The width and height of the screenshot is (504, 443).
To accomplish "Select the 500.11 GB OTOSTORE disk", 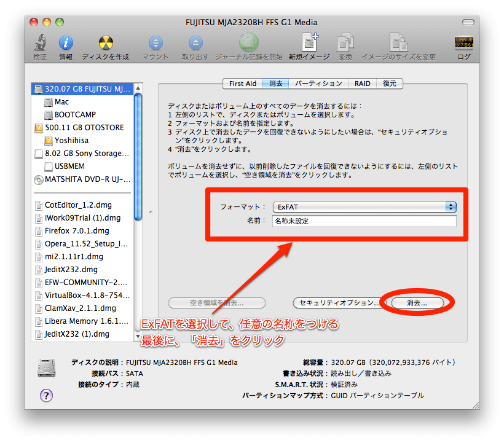I will [x=82, y=128].
